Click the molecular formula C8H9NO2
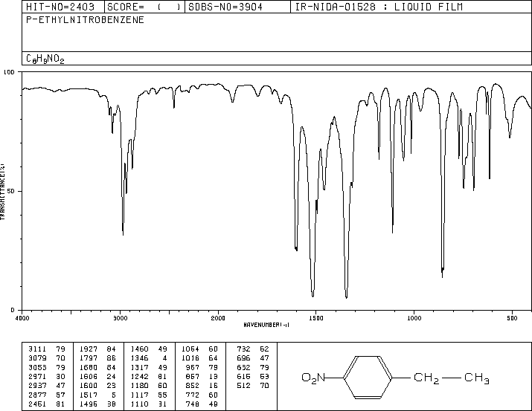This screenshot has width=532, height=411. pyautogui.click(x=45, y=59)
